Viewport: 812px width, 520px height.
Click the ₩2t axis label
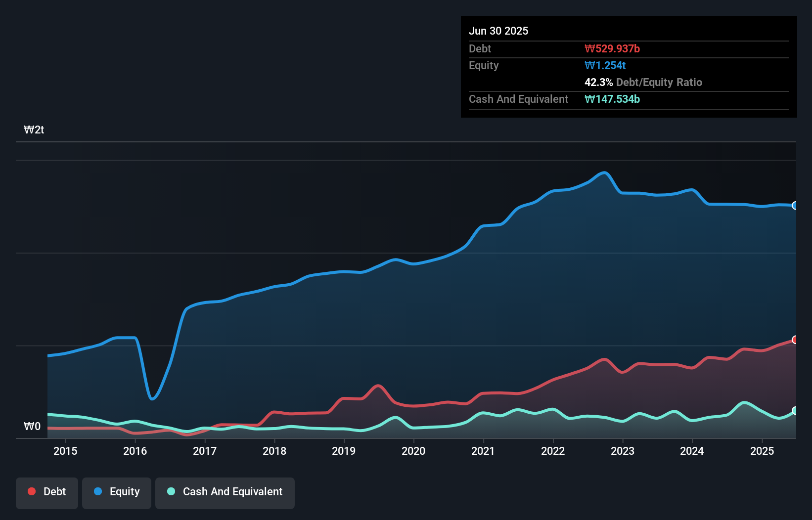tap(34, 130)
